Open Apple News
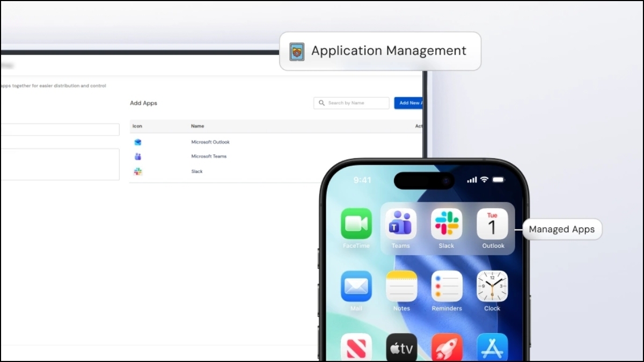Screen dimensions: 644x362 click(x=356, y=348)
